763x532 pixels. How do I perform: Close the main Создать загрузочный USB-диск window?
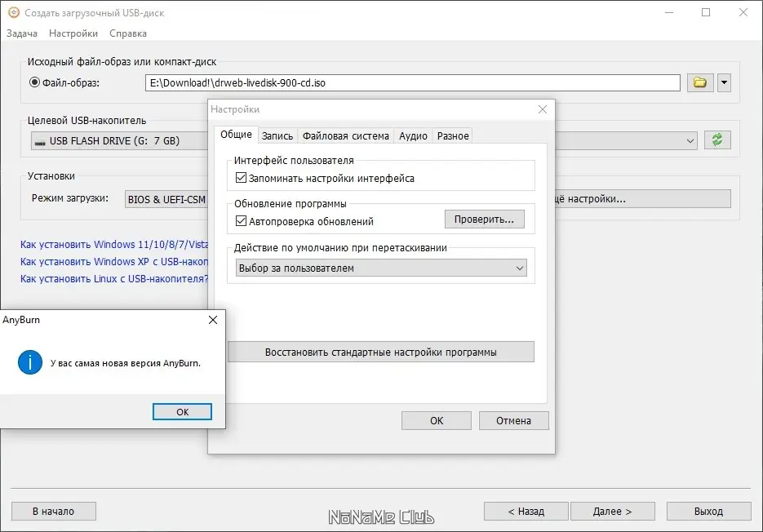click(743, 13)
